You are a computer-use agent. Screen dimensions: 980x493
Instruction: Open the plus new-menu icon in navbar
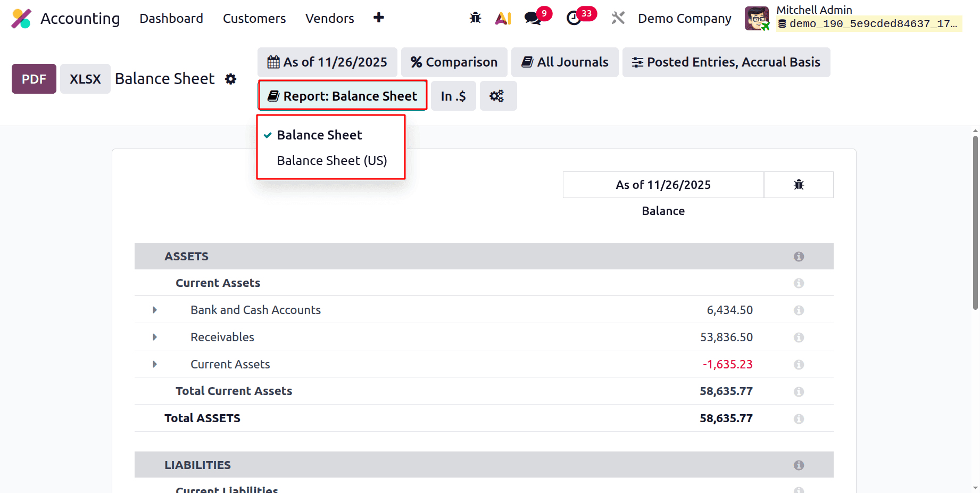[379, 18]
